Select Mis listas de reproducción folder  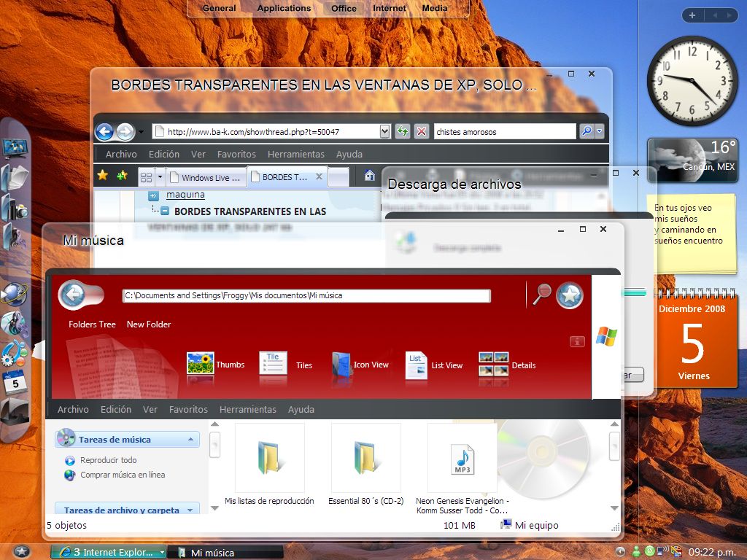tap(270, 464)
